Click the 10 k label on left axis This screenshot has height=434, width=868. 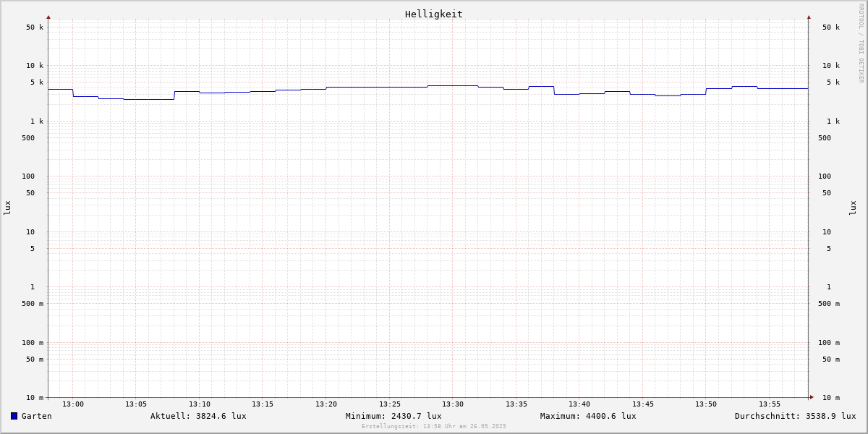pyautogui.click(x=35, y=66)
